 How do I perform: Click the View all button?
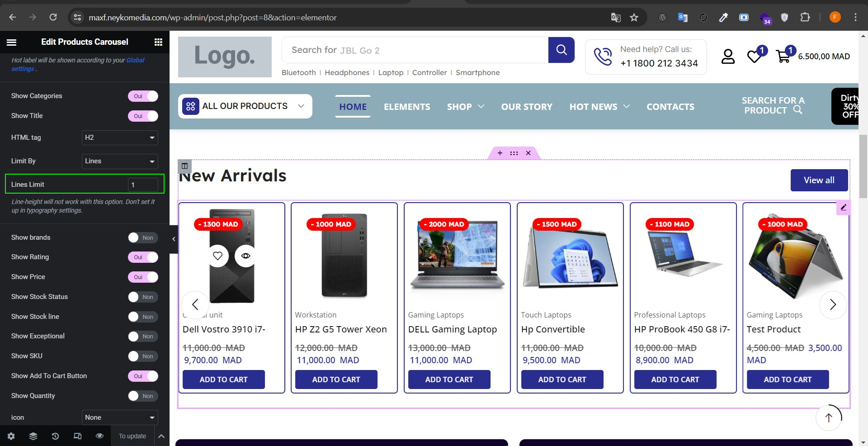click(819, 180)
